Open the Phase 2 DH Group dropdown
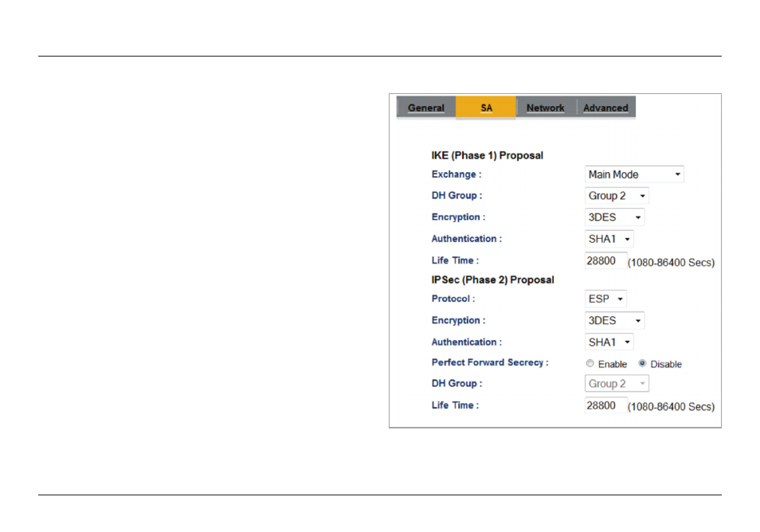This screenshot has height=532, width=760. (x=617, y=384)
